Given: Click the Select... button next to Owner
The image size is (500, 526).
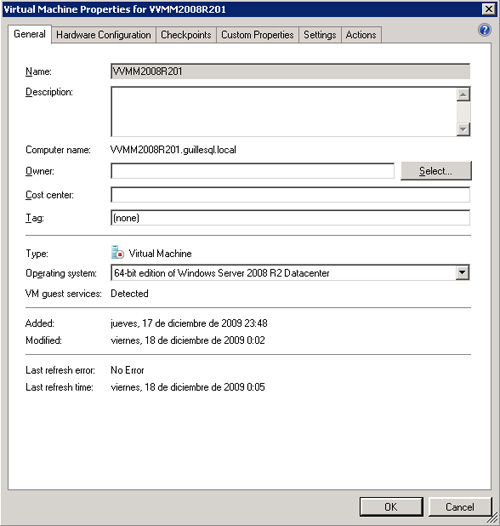Looking at the screenshot, I should 436,171.
